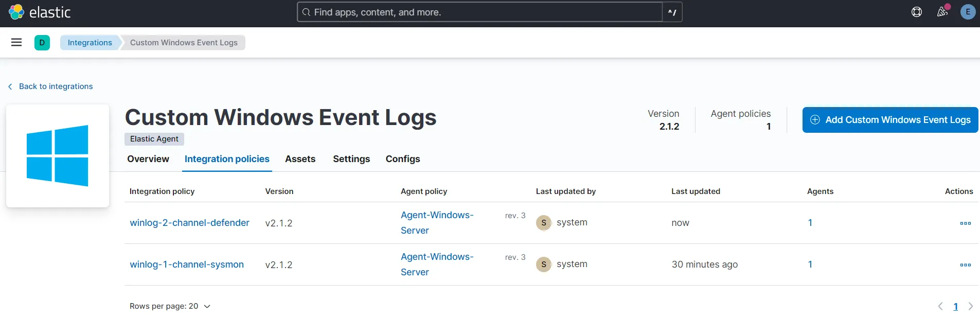Open winlog-2-channel-defender policy
This screenshot has width=980, height=335.
tap(189, 223)
